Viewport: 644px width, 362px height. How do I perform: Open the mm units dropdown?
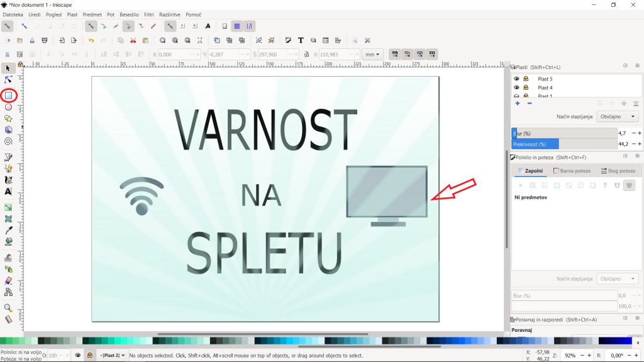click(372, 54)
